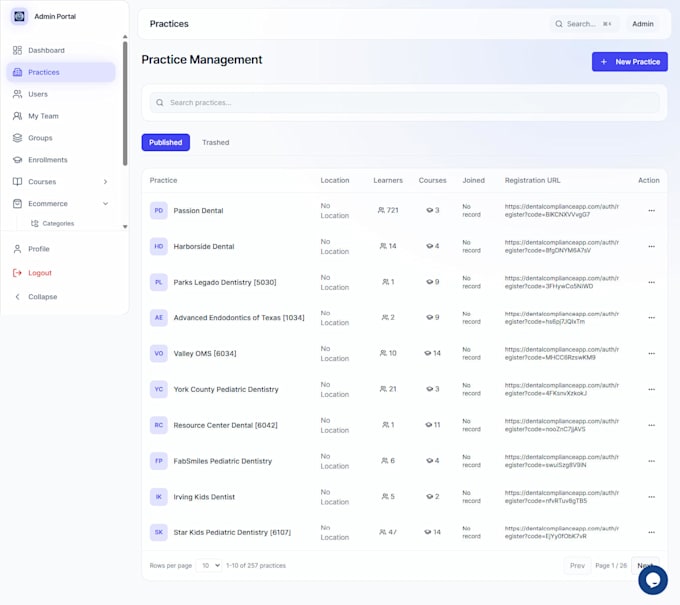The height and width of the screenshot is (605, 680).
Task: Collapse the Ecommerce submenu chevron
Action: pos(105,203)
